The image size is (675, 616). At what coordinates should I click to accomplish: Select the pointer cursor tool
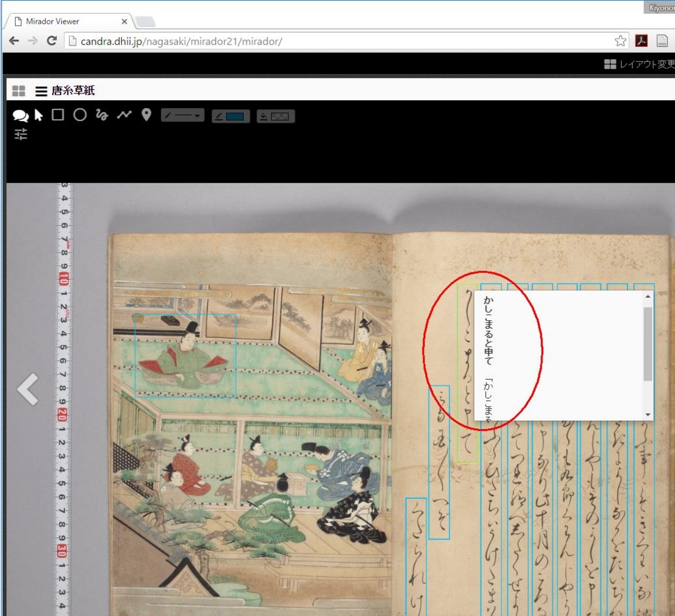(x=39, y=115)
